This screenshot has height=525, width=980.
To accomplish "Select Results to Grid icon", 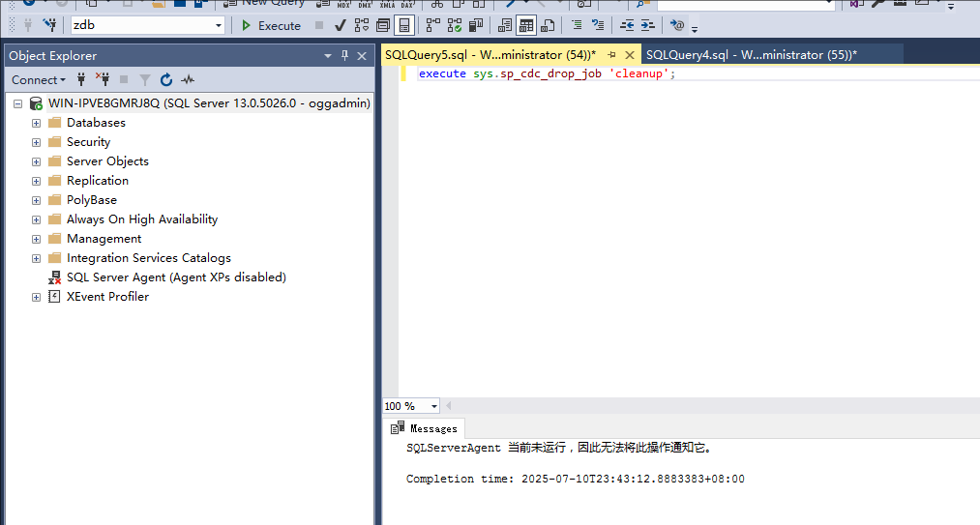I will tap(525, 26).
